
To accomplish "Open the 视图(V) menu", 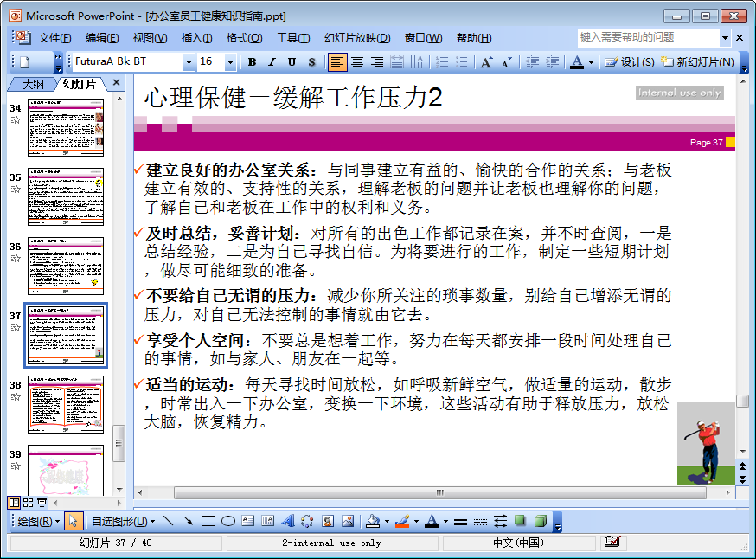I will [150, 37].
